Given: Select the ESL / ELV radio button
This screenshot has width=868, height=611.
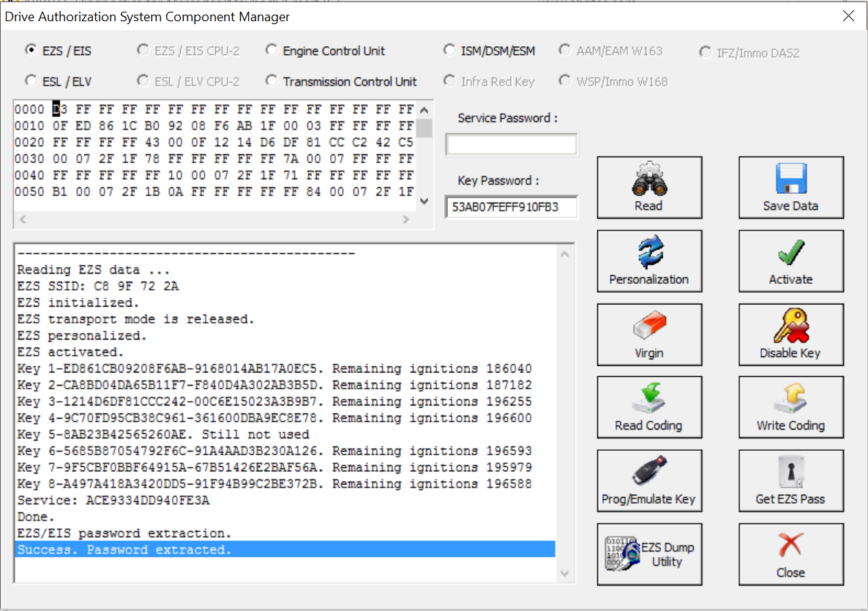Looking at the screenshot, I should pyautogui.click(x=31, y=81).
